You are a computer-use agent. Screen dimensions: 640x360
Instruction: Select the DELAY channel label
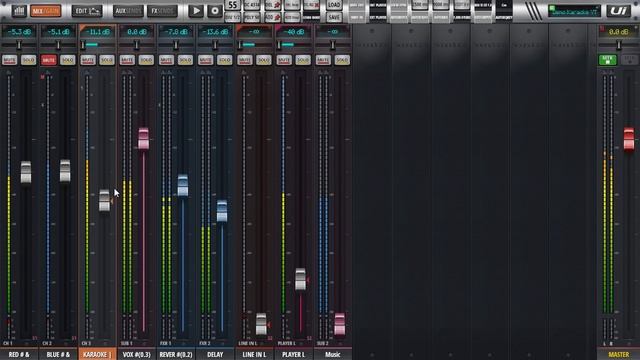click(215, 354)
